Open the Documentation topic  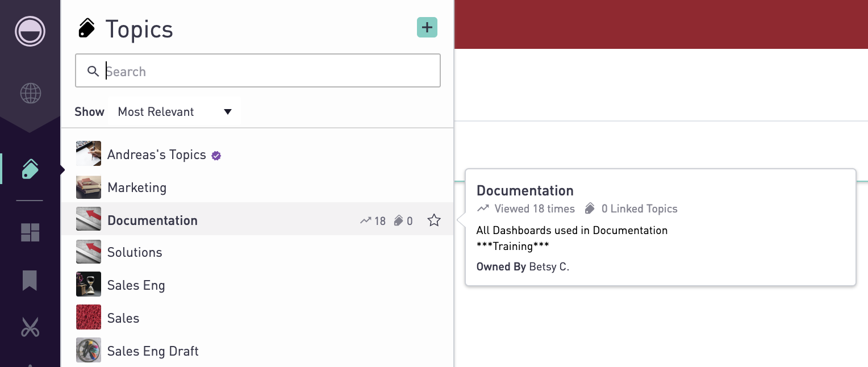click(258, 220)
